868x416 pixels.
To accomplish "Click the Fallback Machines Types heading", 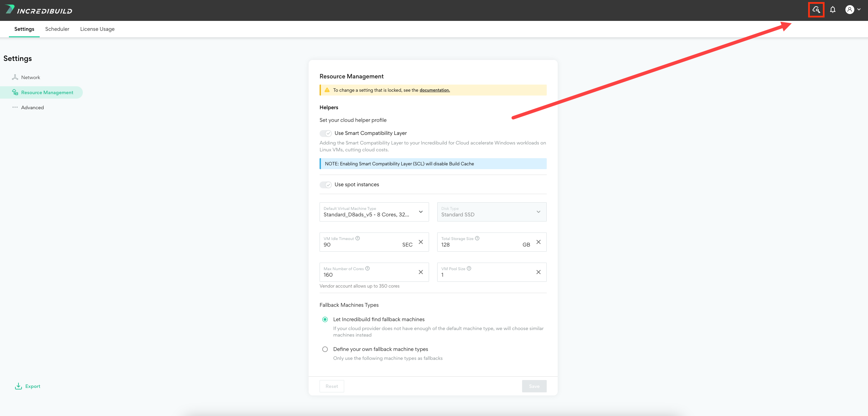I will tap(349, 305).
